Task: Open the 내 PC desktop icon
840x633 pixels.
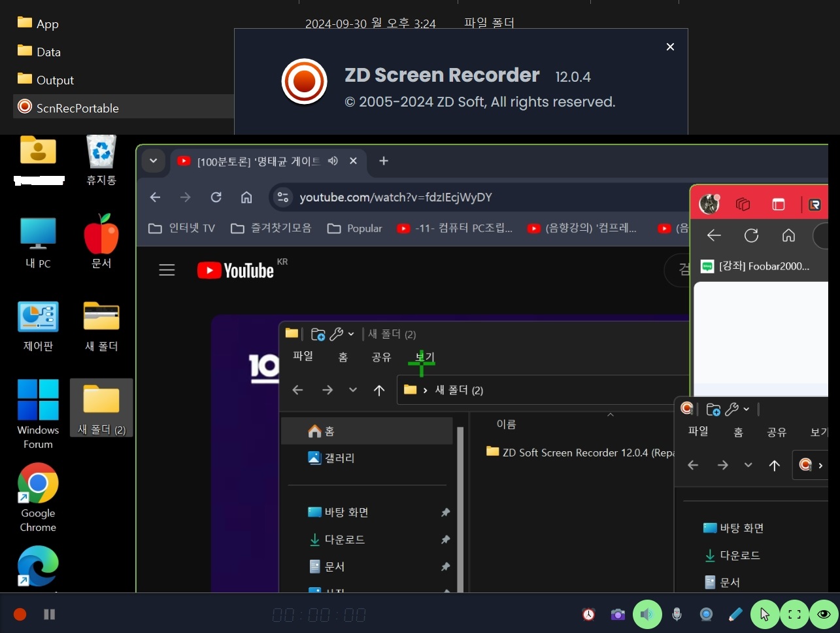Action: [x=38, y=243]
